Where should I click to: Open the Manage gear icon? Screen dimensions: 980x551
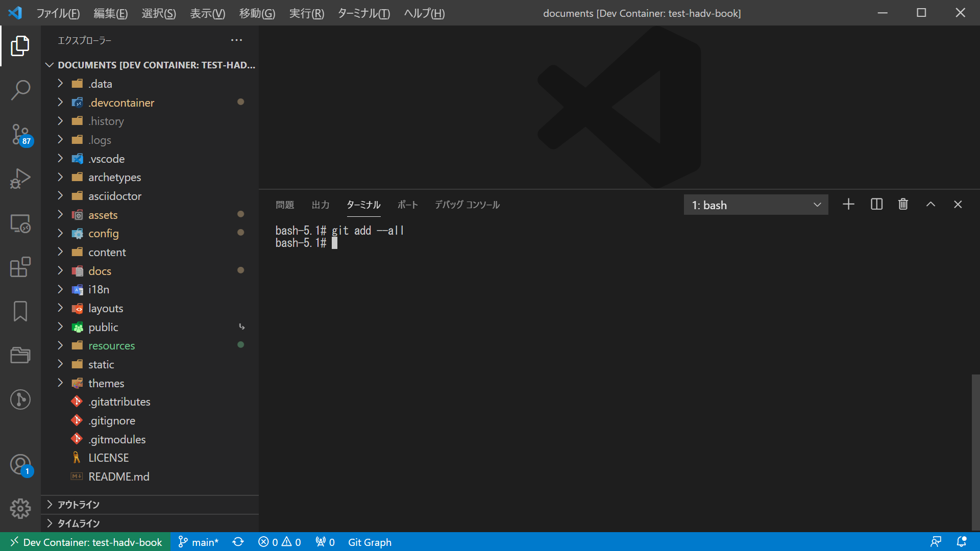20,509
